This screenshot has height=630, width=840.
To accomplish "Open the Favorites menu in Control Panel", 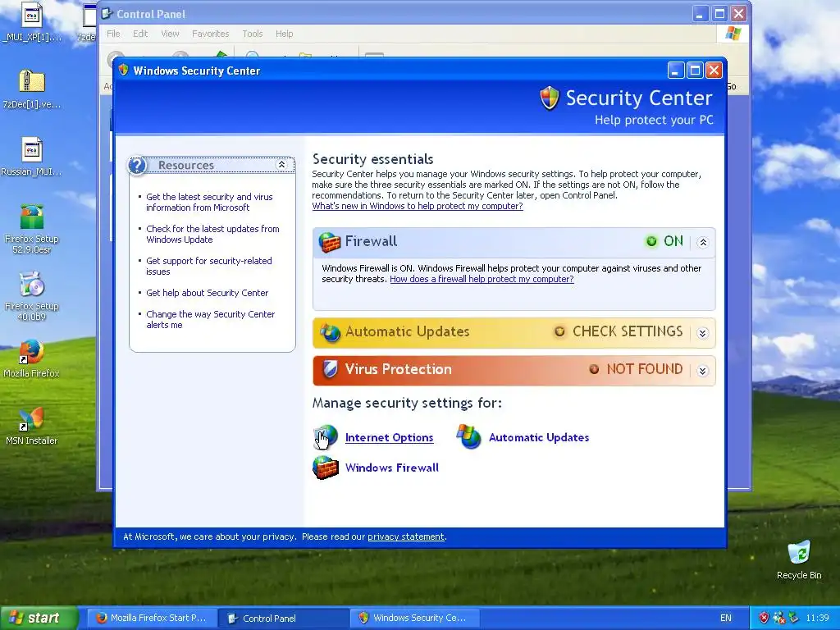I will (211, 34).
